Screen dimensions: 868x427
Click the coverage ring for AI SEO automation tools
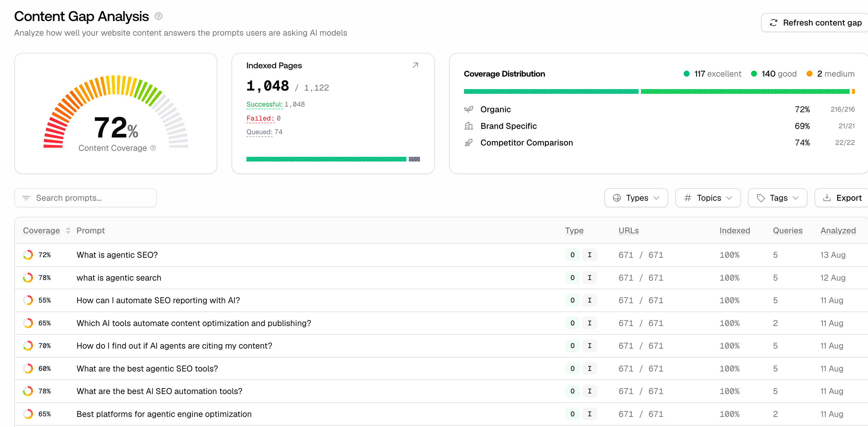point(28,391)
